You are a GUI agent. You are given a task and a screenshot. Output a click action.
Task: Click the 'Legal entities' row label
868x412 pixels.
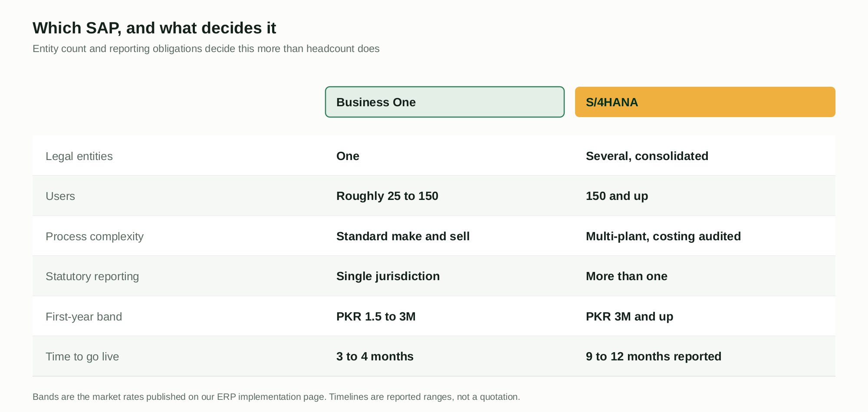[79, 156]
